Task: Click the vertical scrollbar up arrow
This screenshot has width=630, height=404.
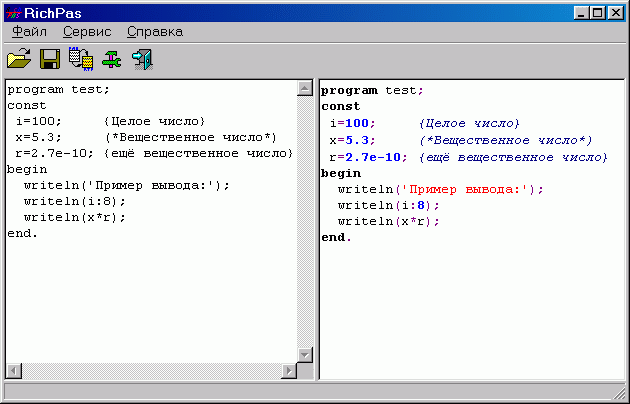Action: (305, 88)
